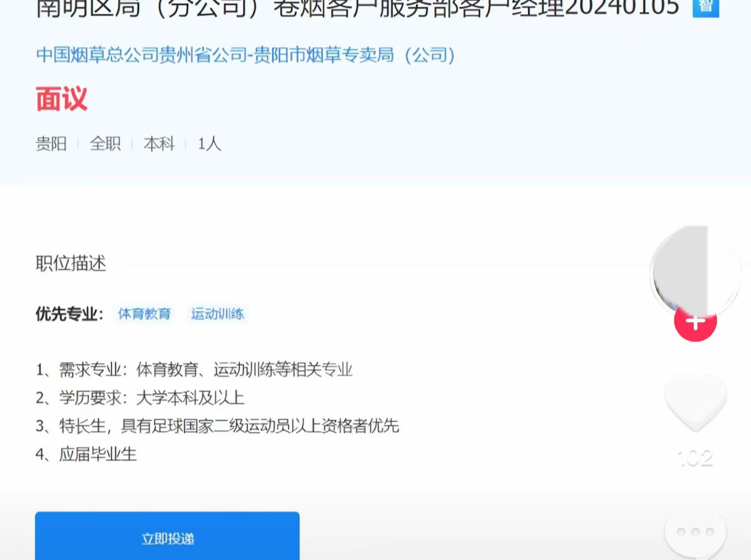The image size is (751, 560).
Task: Like the video with heart icon
Action: pyautogui.click(x=696, y=403)
